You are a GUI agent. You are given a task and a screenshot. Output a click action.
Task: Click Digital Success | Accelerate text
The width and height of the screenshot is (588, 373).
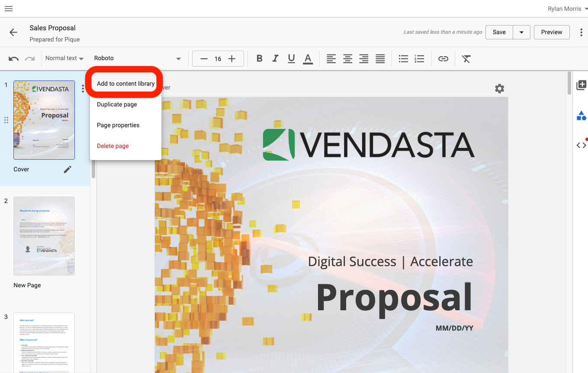tap(390, 262)
